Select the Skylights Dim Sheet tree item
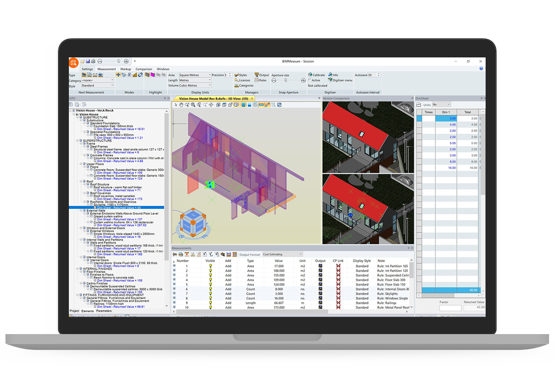The height and width of the screenshot is (392, 555). coord(119,207)
